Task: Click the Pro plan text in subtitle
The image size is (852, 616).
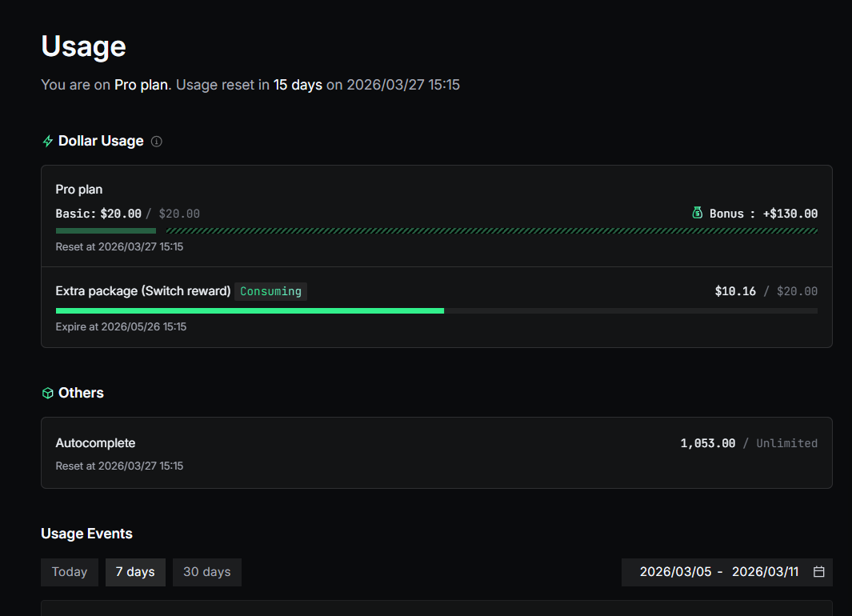Action: (x=142, y=85)
